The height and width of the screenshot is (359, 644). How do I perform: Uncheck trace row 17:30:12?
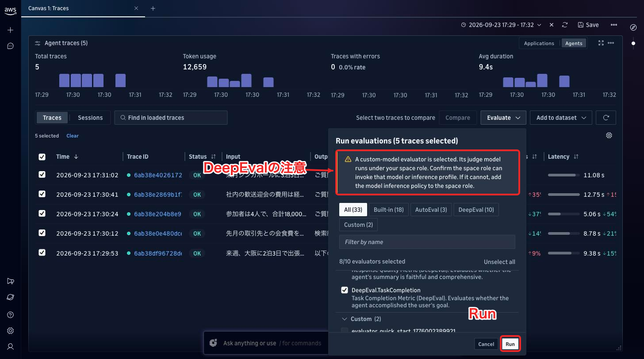click(x=42, y=233)
